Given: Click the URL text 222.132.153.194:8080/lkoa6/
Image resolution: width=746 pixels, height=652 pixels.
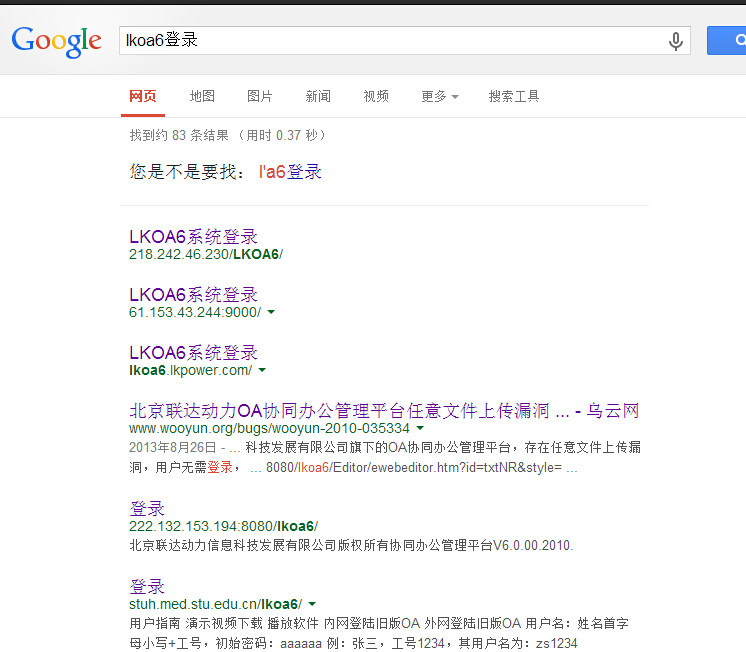Looking at the screenshot, I should [x=223, y=526].
